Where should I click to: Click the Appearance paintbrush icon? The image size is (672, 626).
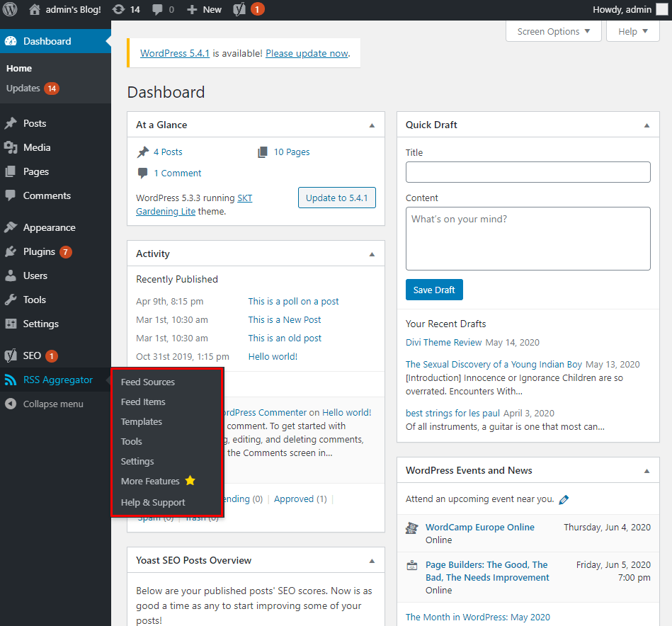pos(11,227)
